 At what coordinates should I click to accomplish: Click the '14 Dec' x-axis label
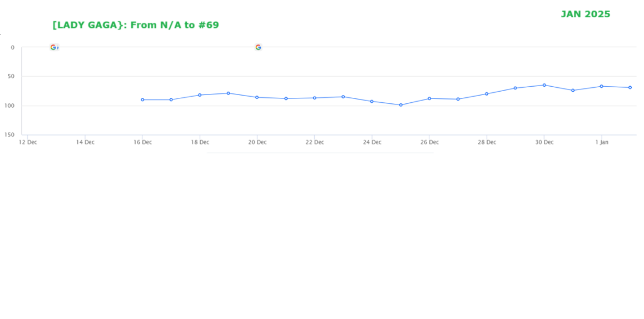coord(85,142)
